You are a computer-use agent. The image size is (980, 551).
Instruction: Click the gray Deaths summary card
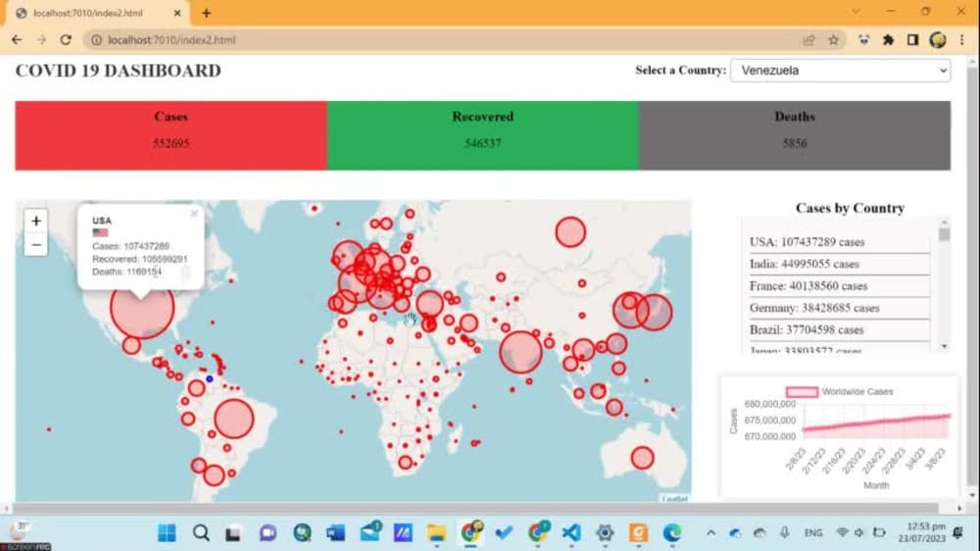pyautogui.click(x=795, y=135)
